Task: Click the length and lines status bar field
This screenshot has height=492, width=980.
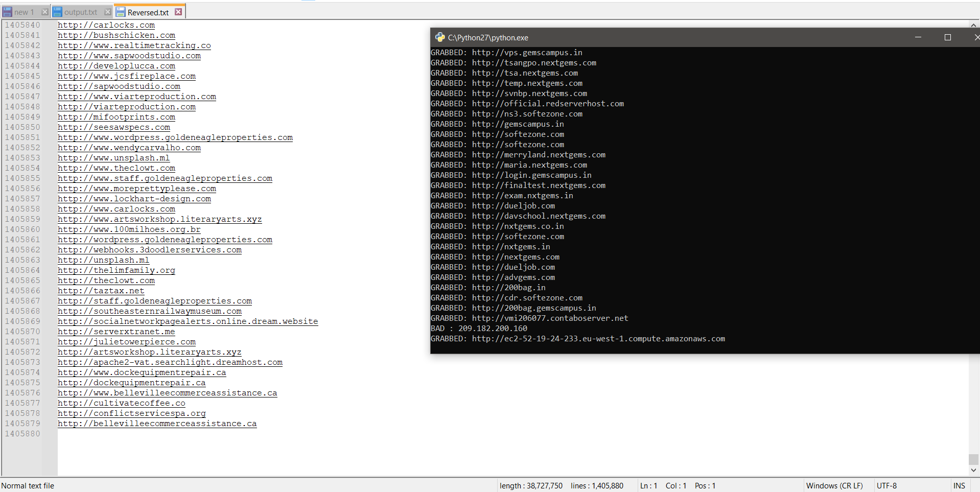Action: (x=561, y=486)
